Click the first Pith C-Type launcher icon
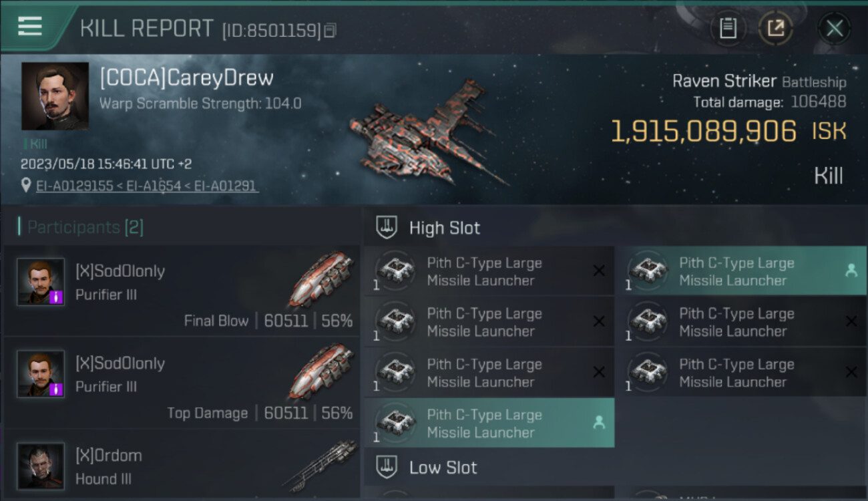The height and width of the screenshot is (501, 868). point(395,271)
